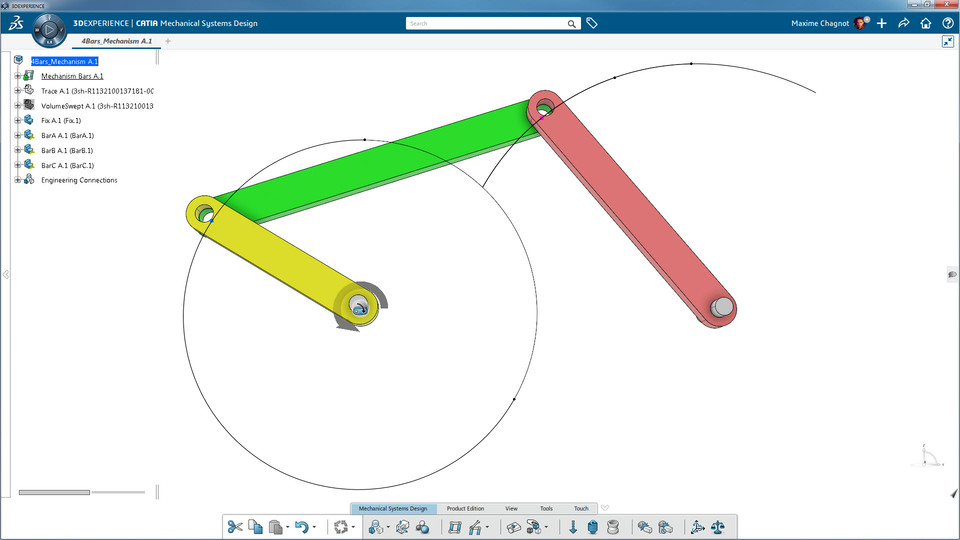
Task: Click the Engineering Connection icon
Action: click(375, 527)
